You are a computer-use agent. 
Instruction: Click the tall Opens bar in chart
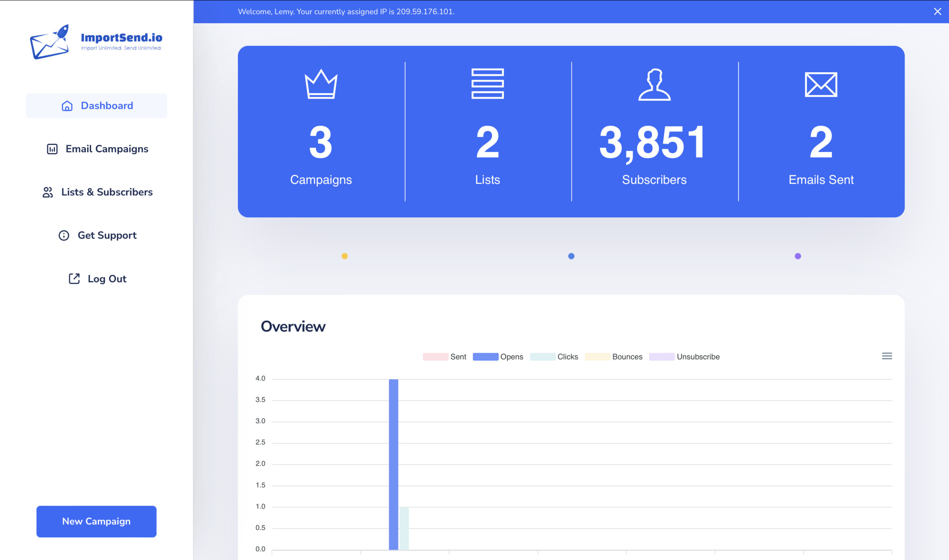tap(393, 464)
